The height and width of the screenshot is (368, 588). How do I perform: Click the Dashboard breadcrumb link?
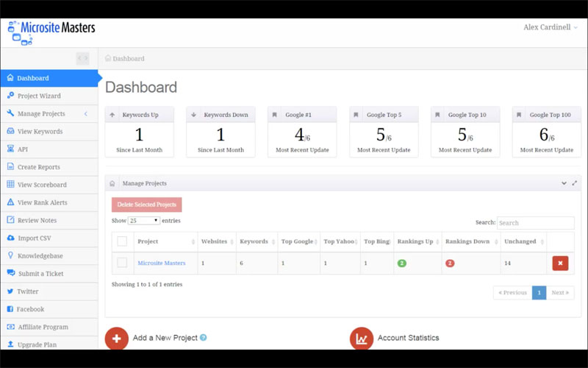(129, 59)
